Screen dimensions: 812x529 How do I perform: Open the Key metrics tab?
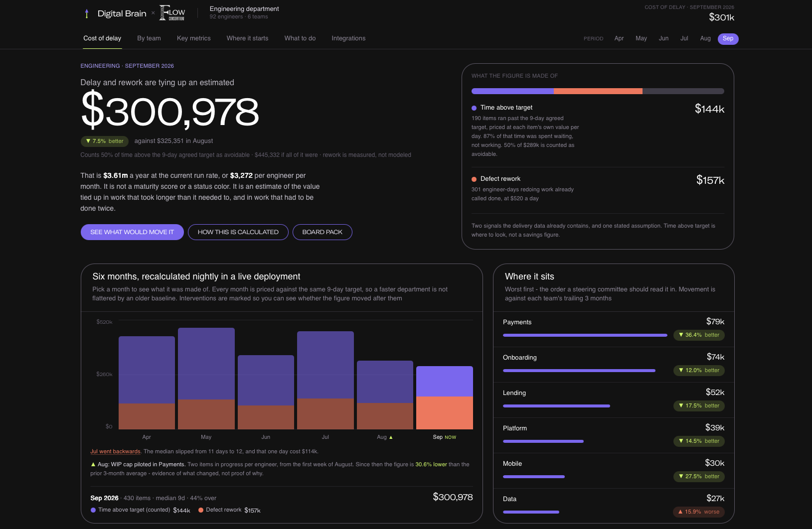click(194, 38)
